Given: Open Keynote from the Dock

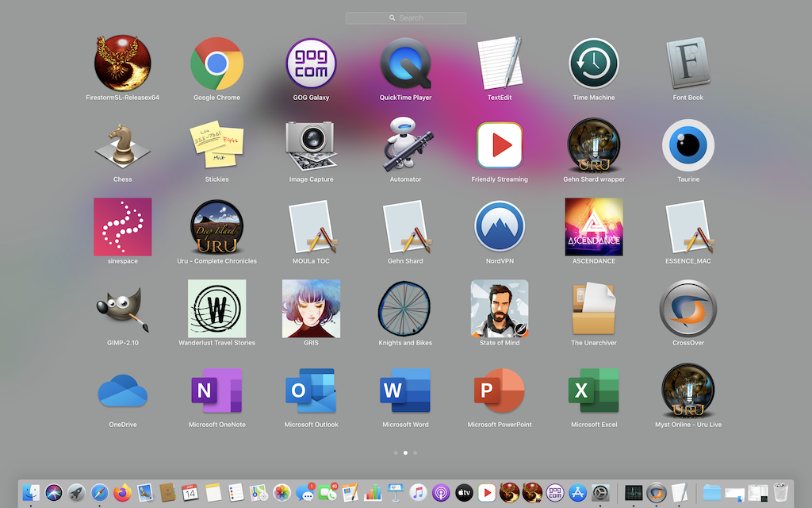Looking at the screenshot, I should tap(395, 492).
